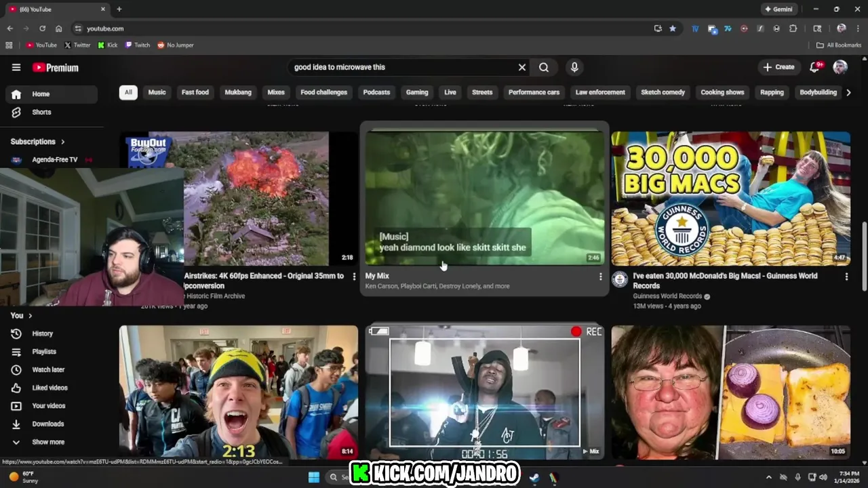
Task: Select the Cooking shows filter chip
Action: (722, 92)
